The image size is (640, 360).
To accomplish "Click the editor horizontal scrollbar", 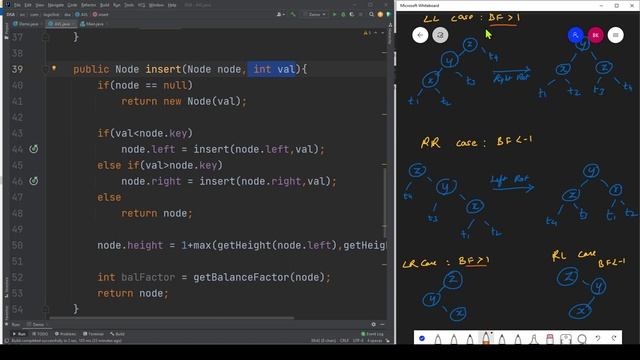I will pyautogui.click(x=171, y=318).
